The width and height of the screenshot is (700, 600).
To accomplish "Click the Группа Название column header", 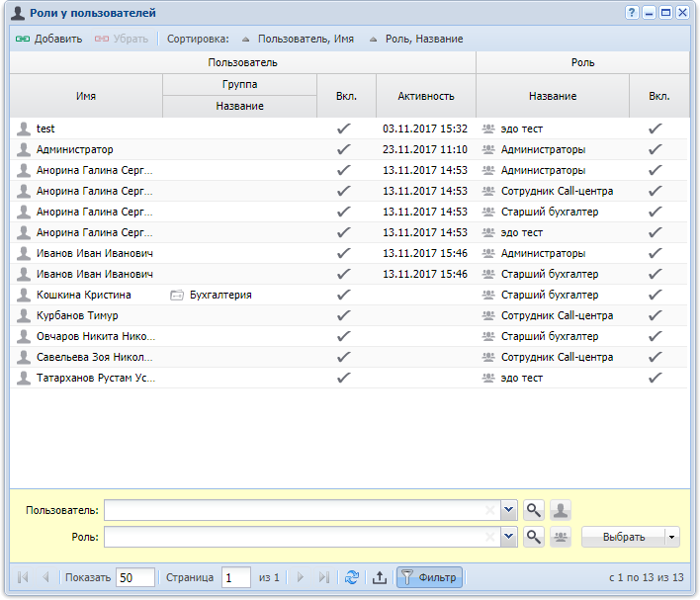I will (239, 106).
